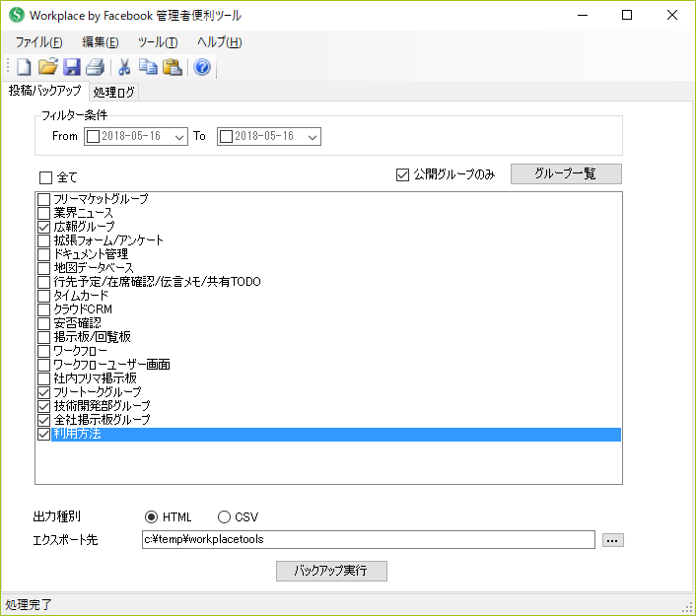Click the Help question mark icon

pyautogui.click(x=202, y=67)
